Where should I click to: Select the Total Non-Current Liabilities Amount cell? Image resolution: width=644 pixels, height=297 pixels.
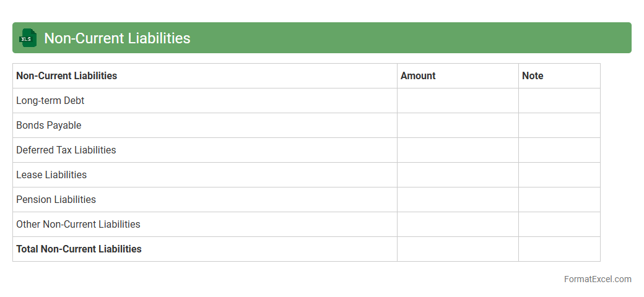(x=458, y=249)
